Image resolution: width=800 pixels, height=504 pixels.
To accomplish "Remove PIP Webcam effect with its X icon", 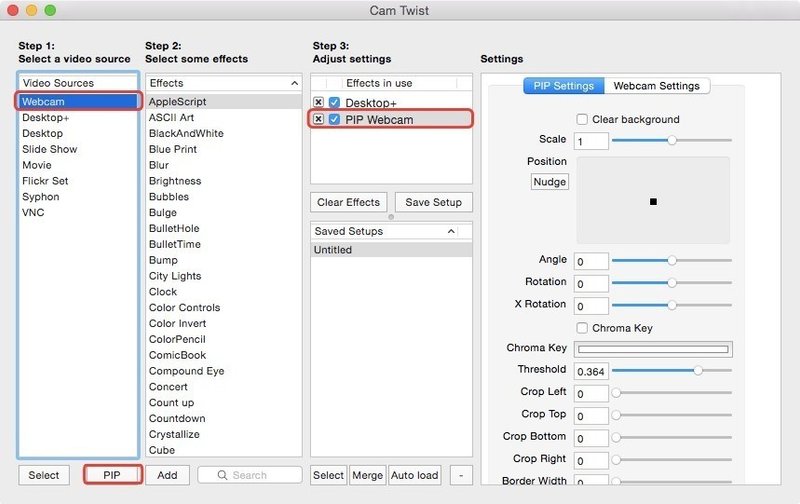I will tap(318, 119).
